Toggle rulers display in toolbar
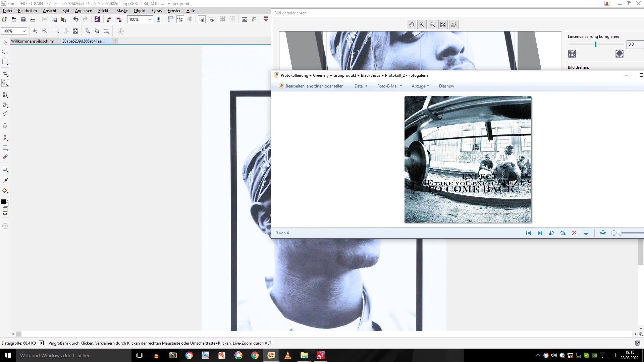This screenshot has height=362, width=644. pos(171,19)
